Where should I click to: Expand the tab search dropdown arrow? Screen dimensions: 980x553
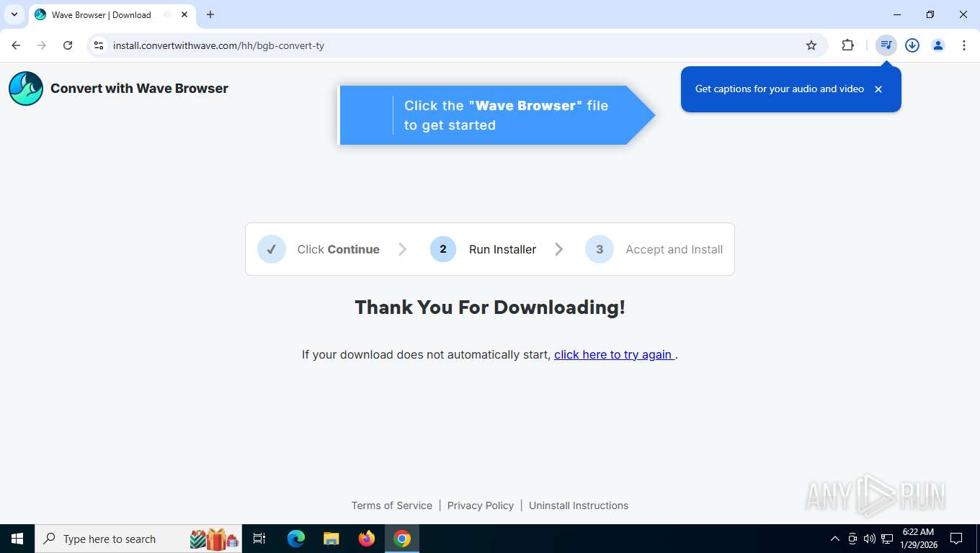14,14
